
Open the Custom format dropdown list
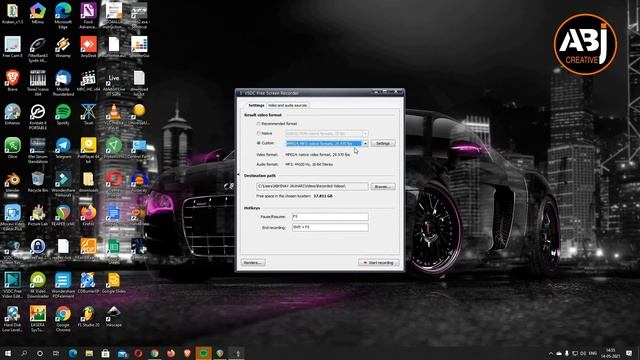pyautogui.click(x=365, y=143)
